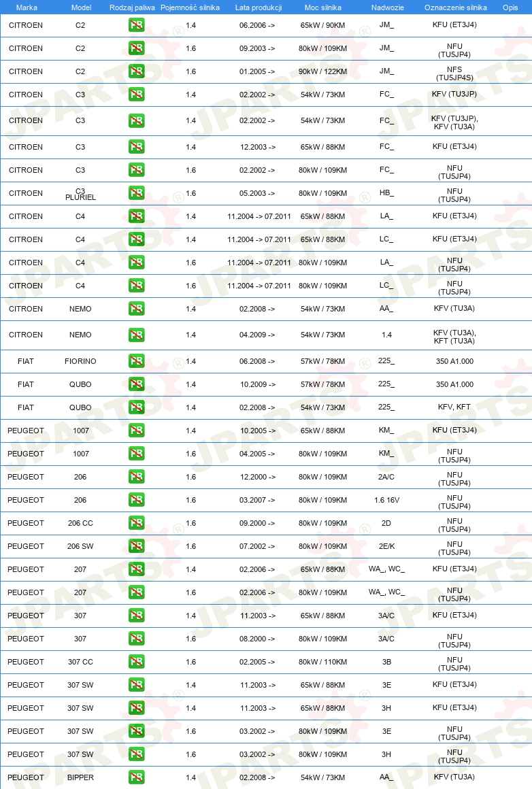Click fuel icon in C4 1.4 LA_ row
The height and width of the screenshot is (789, 532).
point(136,216)
